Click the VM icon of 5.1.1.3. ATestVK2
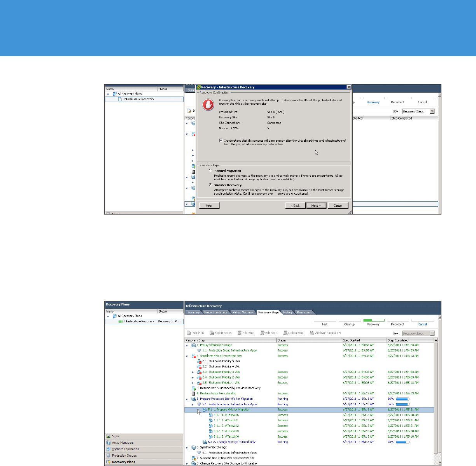The height and width of the screenshot is (466, 476). [211, 426]
